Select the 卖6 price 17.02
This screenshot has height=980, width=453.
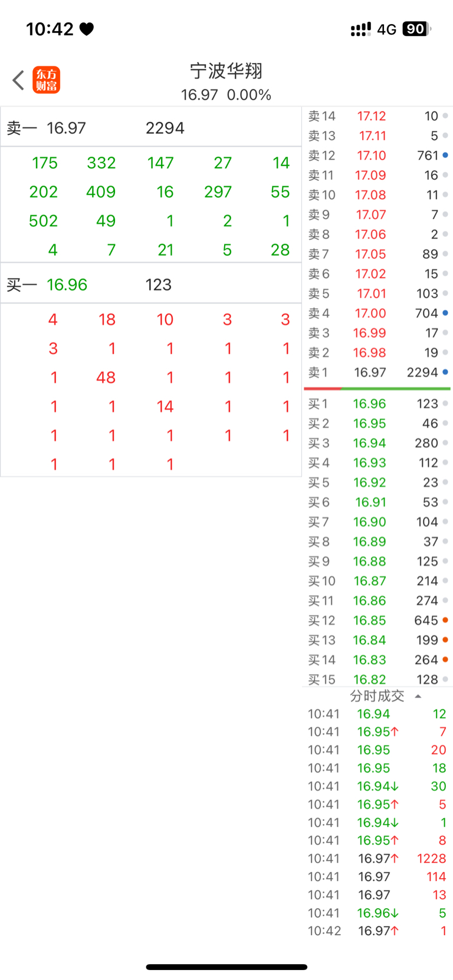(370, 274)
